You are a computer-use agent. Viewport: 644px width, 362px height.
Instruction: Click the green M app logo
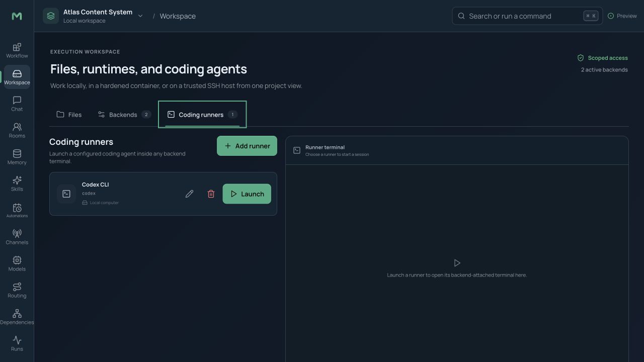(17, 16)
